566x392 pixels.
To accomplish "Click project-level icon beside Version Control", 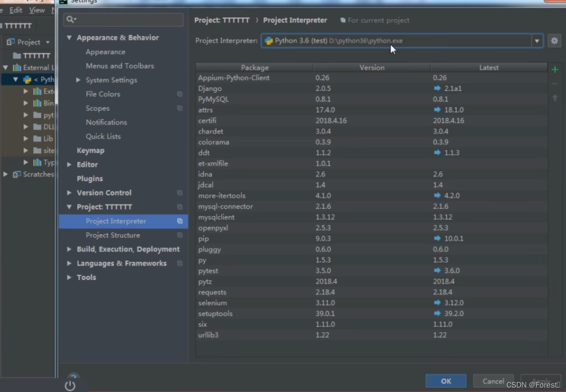I will point(180,193).
